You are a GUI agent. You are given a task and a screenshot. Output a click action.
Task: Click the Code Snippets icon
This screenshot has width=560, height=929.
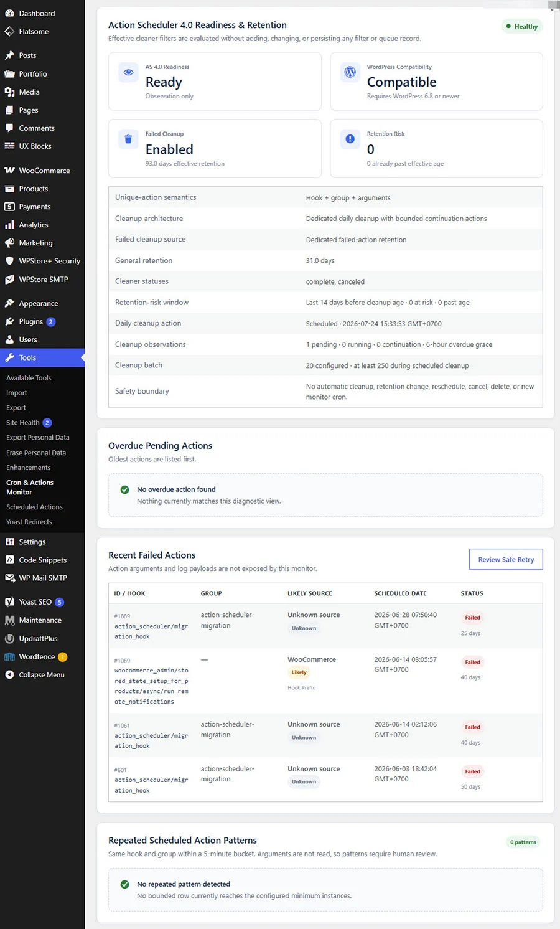point(9,560)
